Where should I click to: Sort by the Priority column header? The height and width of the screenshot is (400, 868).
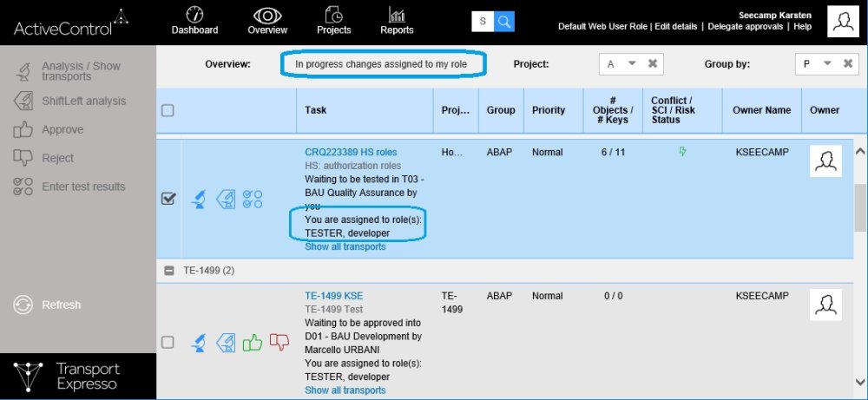point(548,110)
